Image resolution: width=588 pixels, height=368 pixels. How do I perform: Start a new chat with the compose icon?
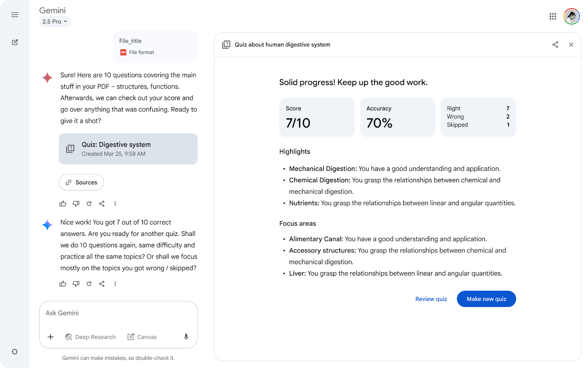point(15,42)
